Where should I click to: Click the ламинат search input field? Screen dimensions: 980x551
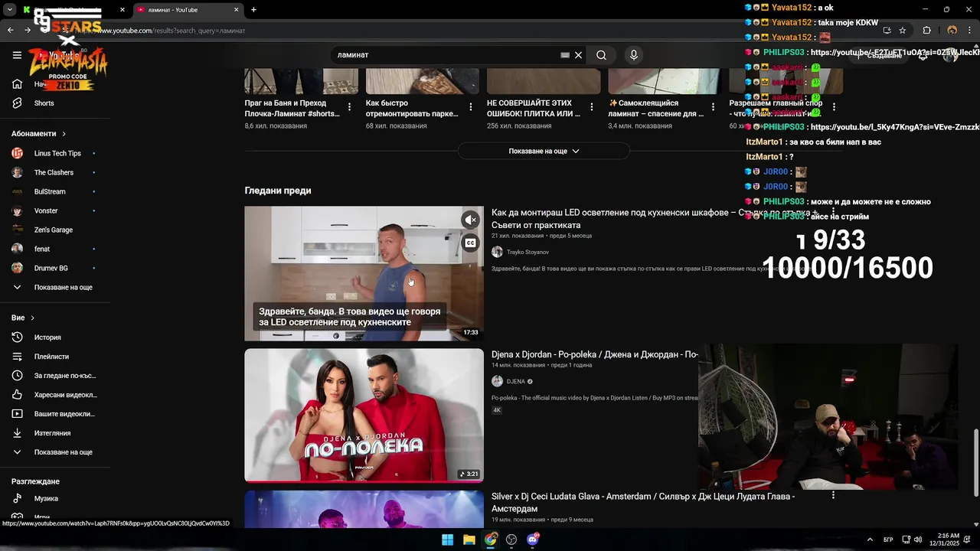tap(448, 55)
